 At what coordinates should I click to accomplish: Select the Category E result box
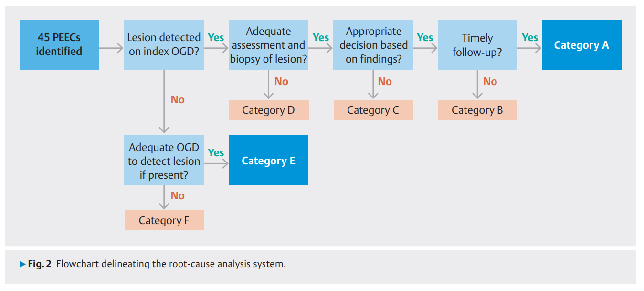click(x=268, y=161)
